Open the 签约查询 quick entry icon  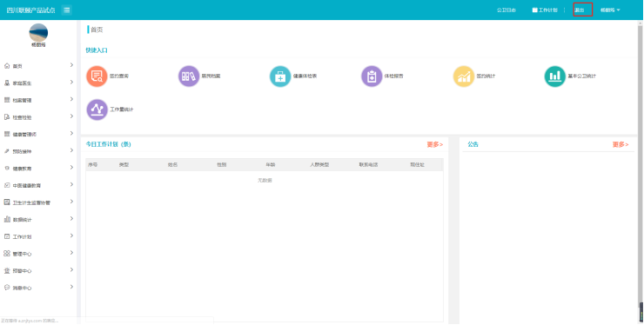point(97,76)
